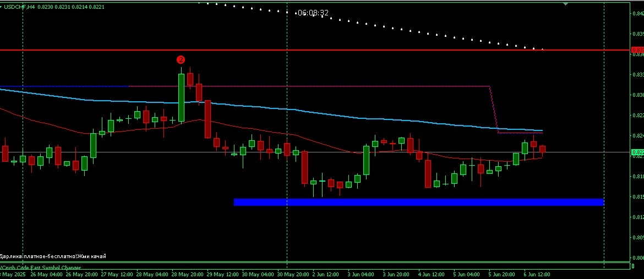The width and height of the screenshot is (644, 279).
Task: Click the 26 May 04:00 time label
Action: point(46,274)
